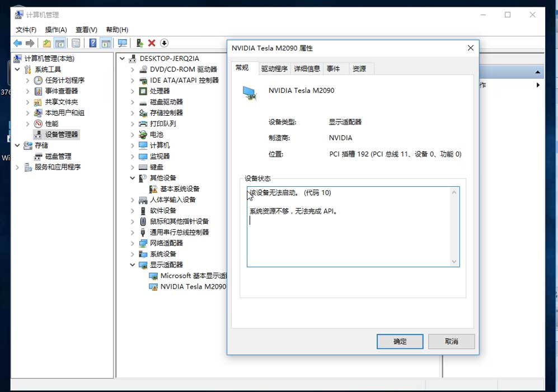Click the network adapter icon beside 网络适配器
The height and width of the screenshot is (392, 558).
(143, 243)
